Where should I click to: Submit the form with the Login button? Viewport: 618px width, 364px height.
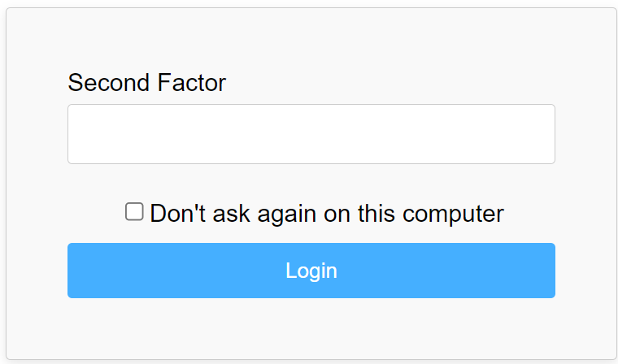(x=311, y=271)
